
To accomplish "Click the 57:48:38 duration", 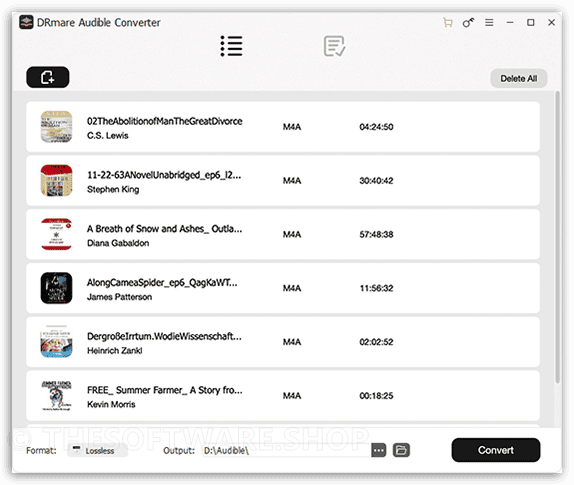I will 376,235.
